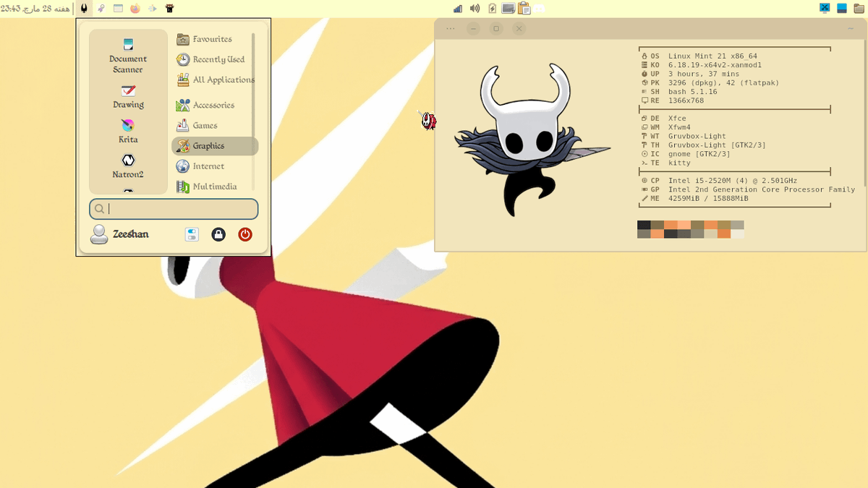Screen dimensions: 868x488
Task: Click the '6.18.19-x64v2-xanmod1' kernel text
Action: click(x=715, y=65)
